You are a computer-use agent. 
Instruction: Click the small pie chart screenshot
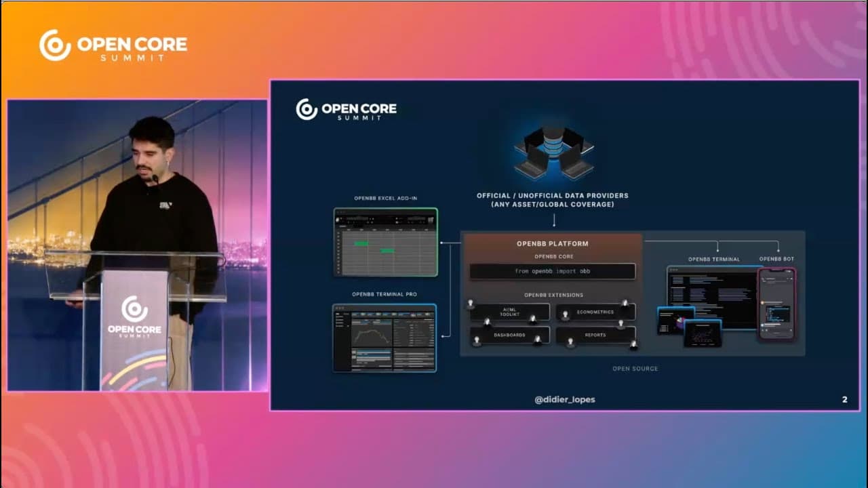pos(676,321)
